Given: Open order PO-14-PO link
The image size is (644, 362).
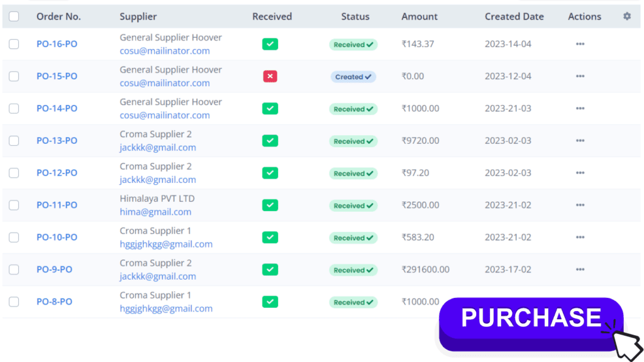Looking at the screenshot, I should coord(57,108).
